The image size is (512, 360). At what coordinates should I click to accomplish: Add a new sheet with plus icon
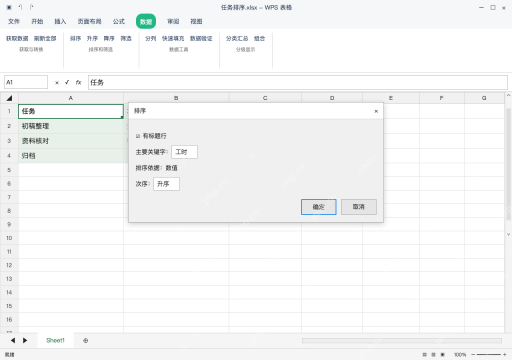point(86,341)
